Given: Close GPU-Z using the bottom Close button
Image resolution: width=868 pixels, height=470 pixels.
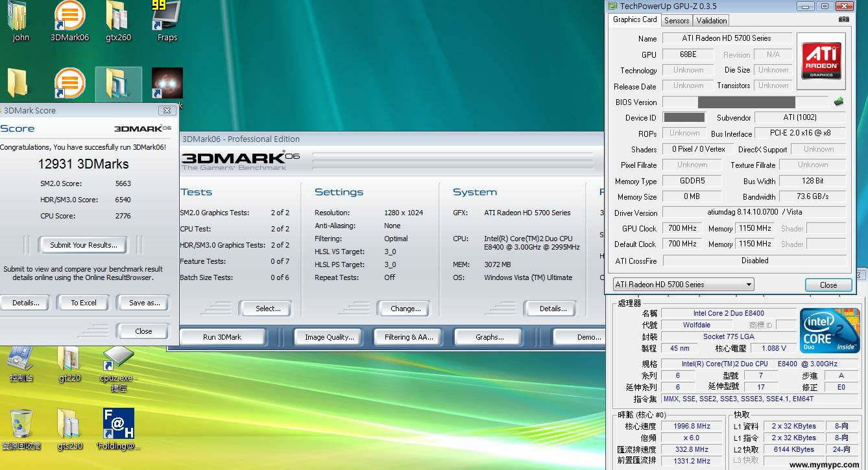Looking at the screenshot, I should point(828,285).
